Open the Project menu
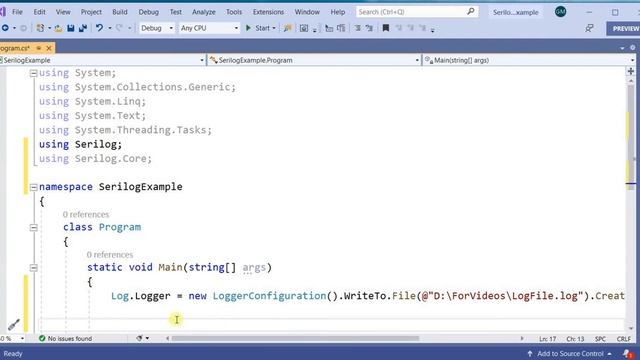640x360 pixels. click(x=91, y=12)
